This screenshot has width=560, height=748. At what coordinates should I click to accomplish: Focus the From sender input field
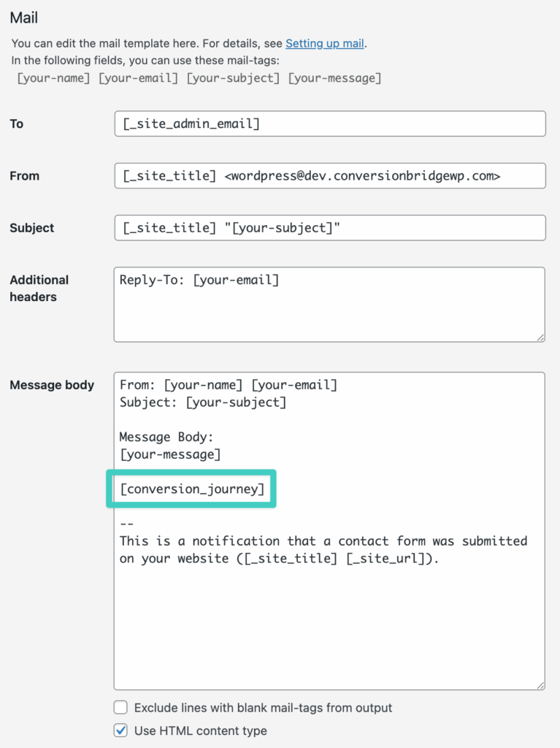coord(329,175)
